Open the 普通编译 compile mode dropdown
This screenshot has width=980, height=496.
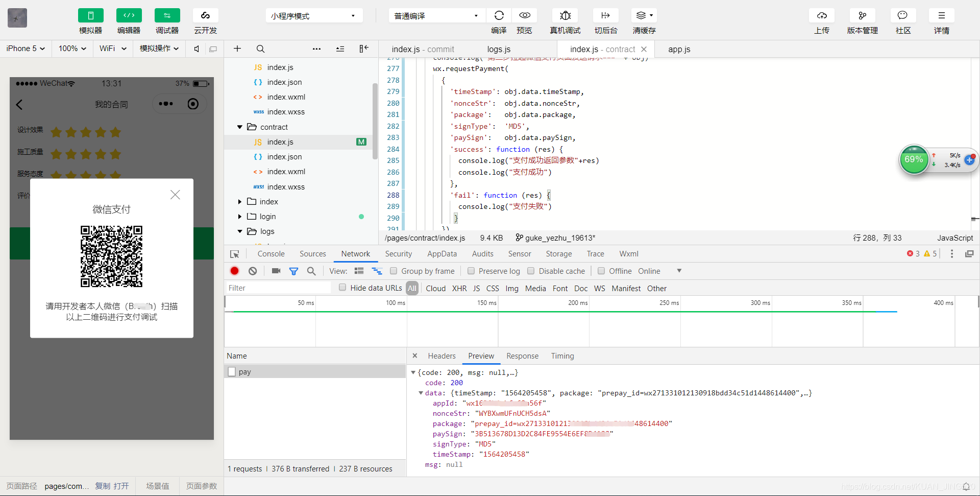(x=436, y=15)
